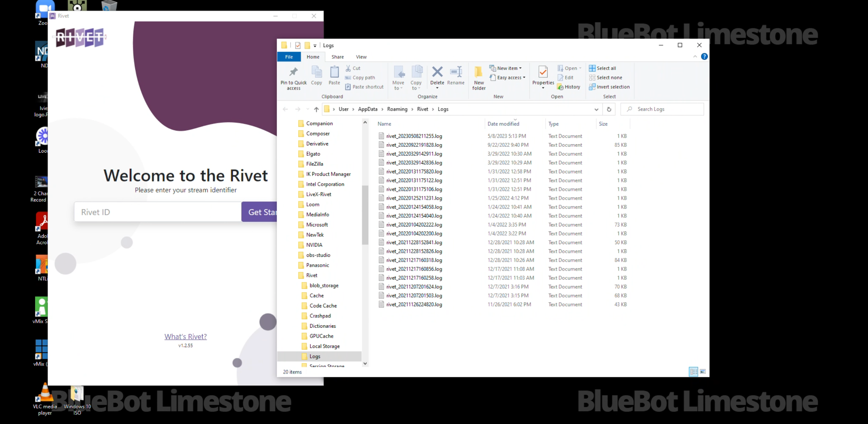Click the Rename icon
This screenshot has height=424, width=868.
point(456,72)
